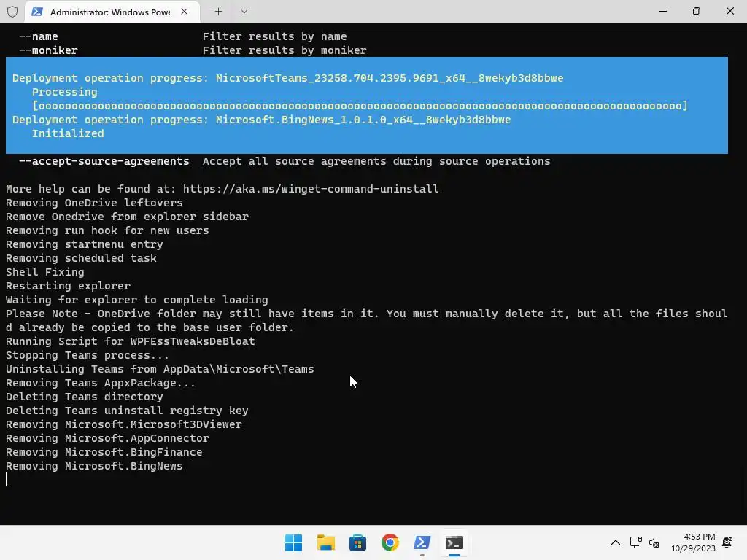Image resolution: width=747 pixels, height=560 pixels.
Task: Click the text 'Uninstalling Teams from AppData\Microsoft\Teams'
Action: click(x=160, y=370)
